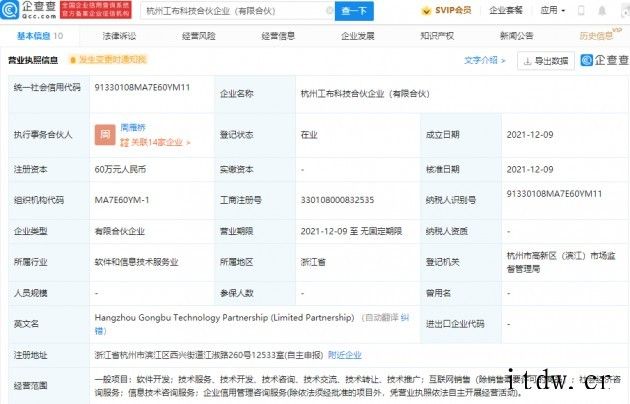Click the 成立日期 value 2021-12-09

pyautogui.click(x=530, y=135)
